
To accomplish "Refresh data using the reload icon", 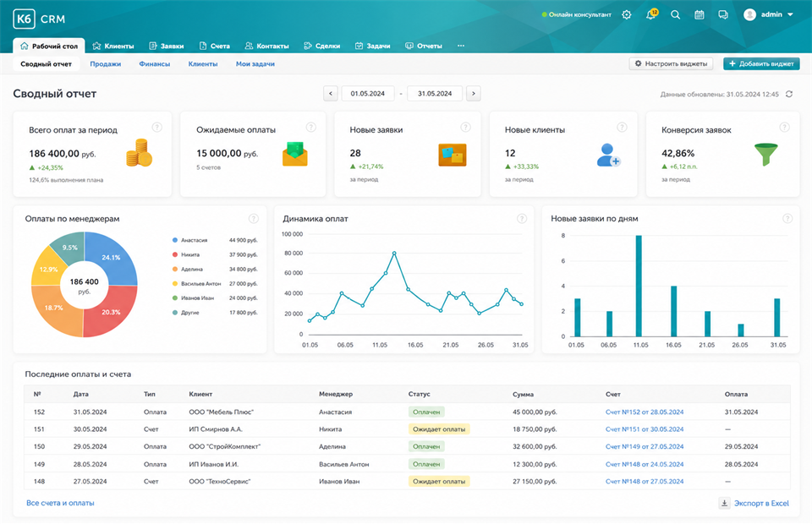I will 789,94.
